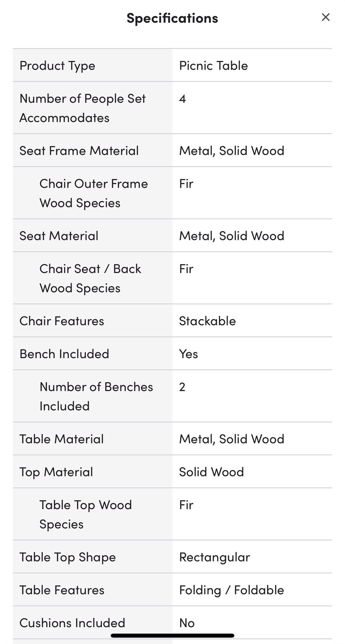Select the Rectangular table shape value
The image size is (345, 644).
(214, 557)
